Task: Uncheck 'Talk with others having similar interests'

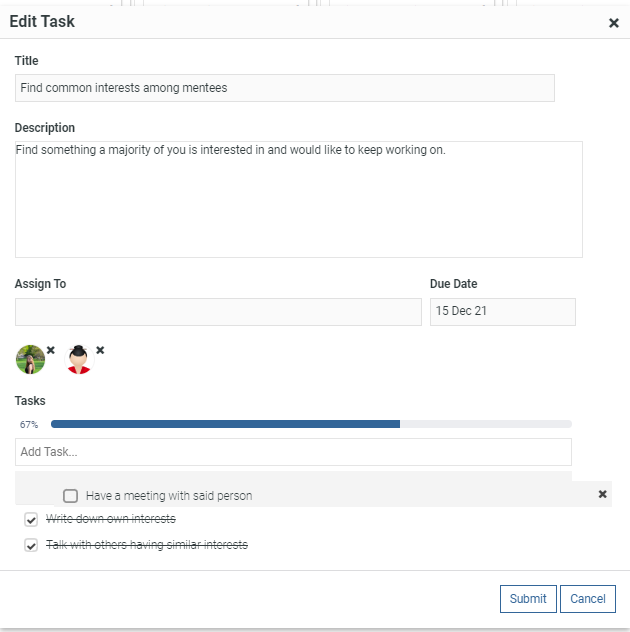Action: pos(31,545)
